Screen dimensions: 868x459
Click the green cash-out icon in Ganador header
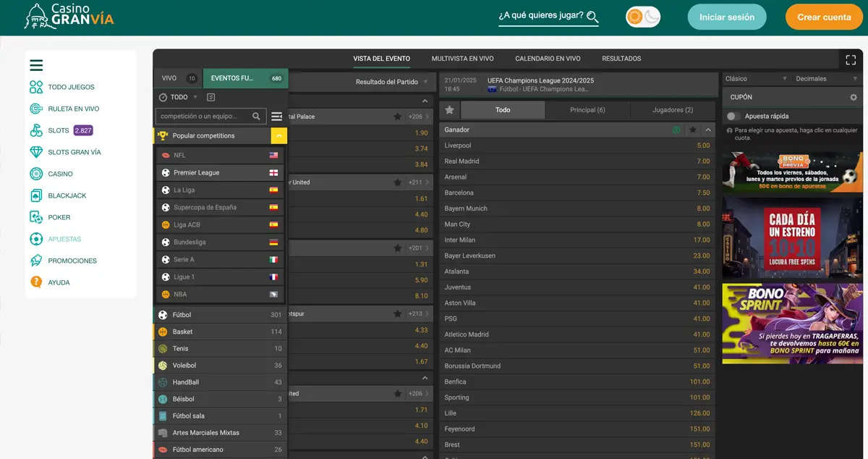676,130
